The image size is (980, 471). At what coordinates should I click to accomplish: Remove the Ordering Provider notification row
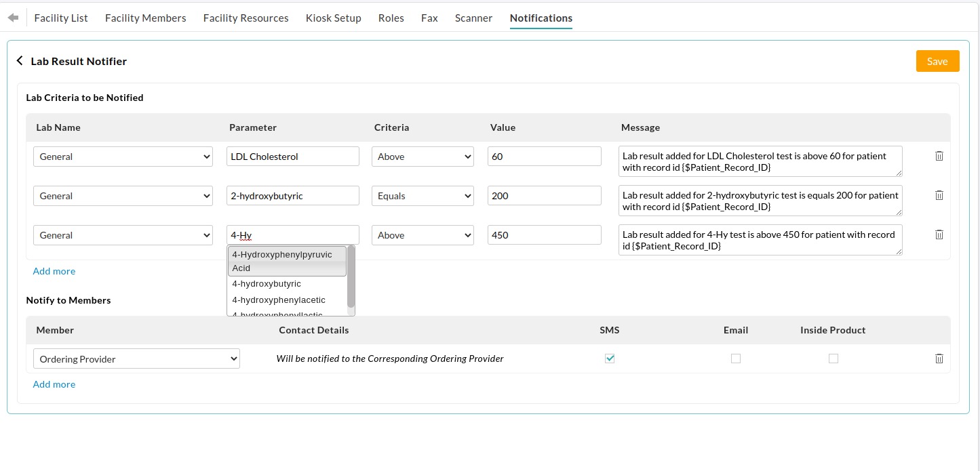tap(939, 359)
